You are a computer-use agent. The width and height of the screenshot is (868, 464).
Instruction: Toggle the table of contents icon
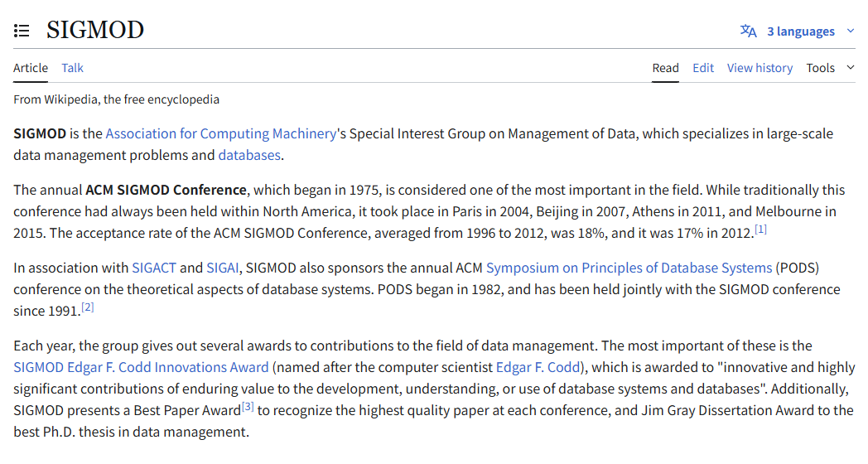[22, 31]
